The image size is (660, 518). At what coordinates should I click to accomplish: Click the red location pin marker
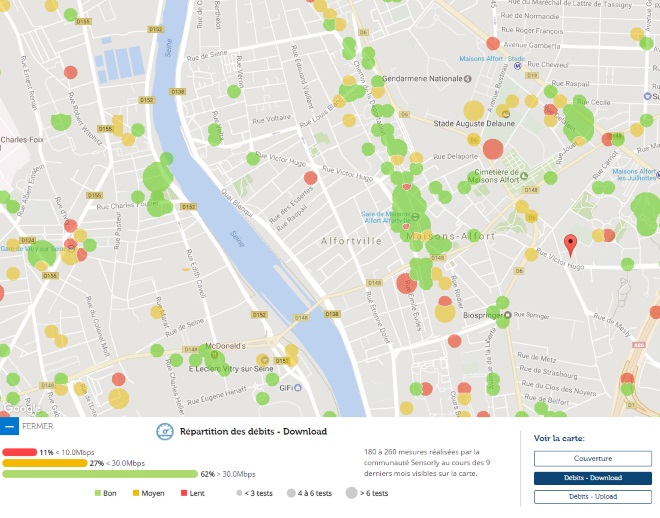(570, 245)
